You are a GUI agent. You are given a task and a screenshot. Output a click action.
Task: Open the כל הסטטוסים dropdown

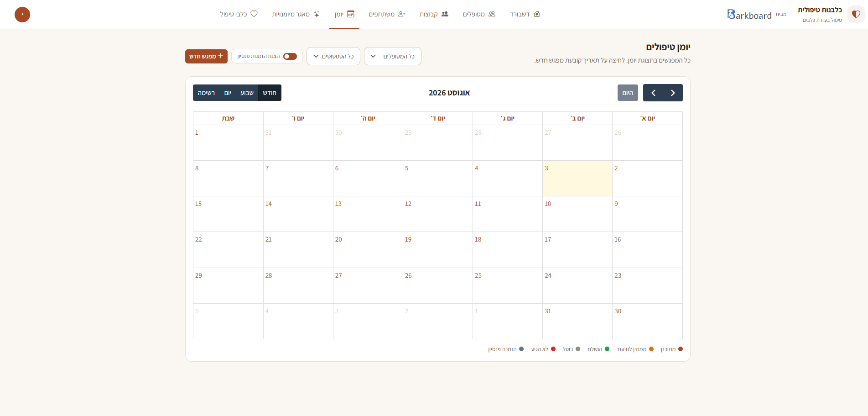333,56
